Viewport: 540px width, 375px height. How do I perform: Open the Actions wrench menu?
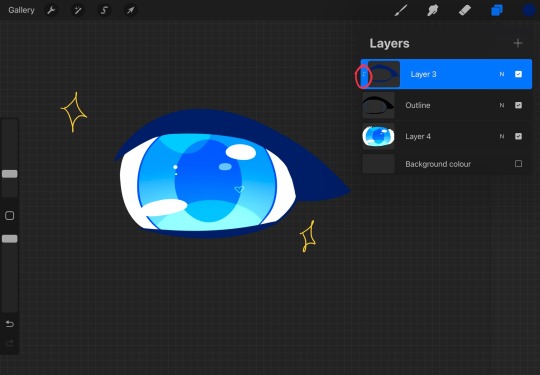[51, 10]
